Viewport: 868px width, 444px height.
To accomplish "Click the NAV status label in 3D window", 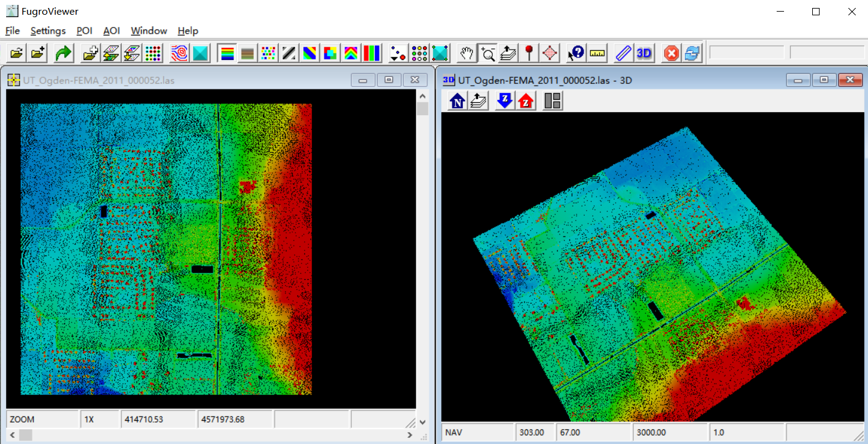I will (478, 432).
